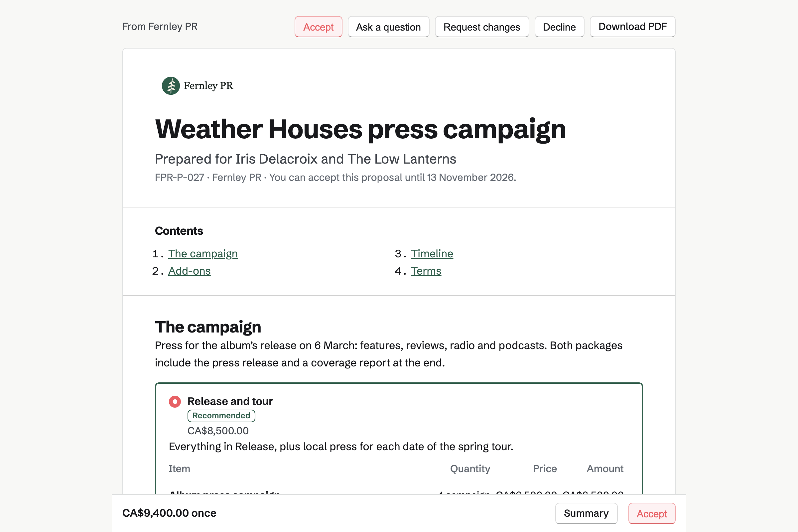Open the Summary in the bottom bar
The width and height of the screenshot is (798, 532).
[586, 513]
